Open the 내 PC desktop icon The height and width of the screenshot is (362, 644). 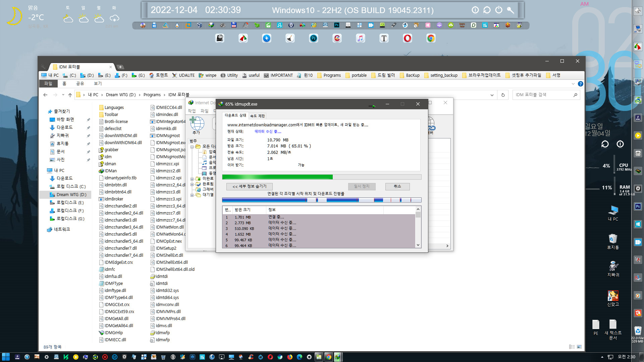coord(613,213)
